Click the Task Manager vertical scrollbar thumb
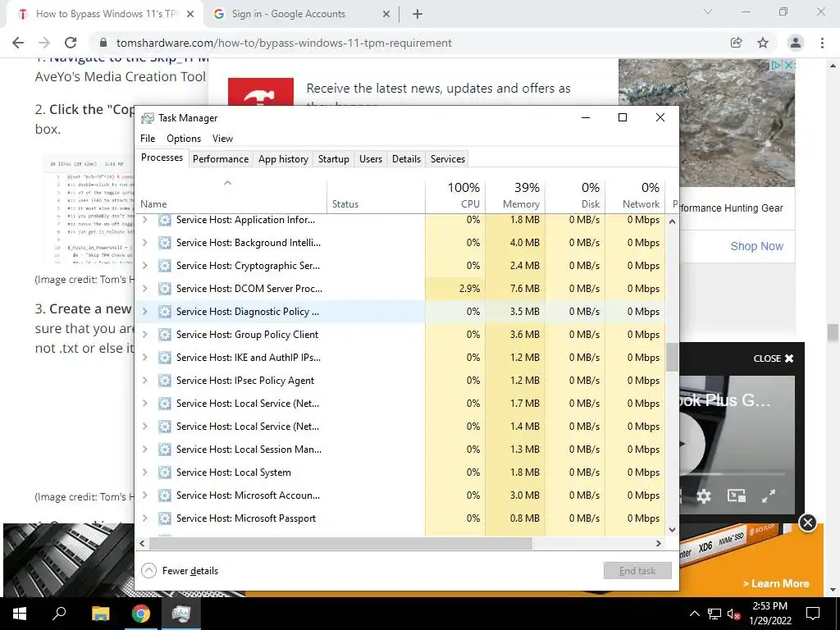 [673, 358]
